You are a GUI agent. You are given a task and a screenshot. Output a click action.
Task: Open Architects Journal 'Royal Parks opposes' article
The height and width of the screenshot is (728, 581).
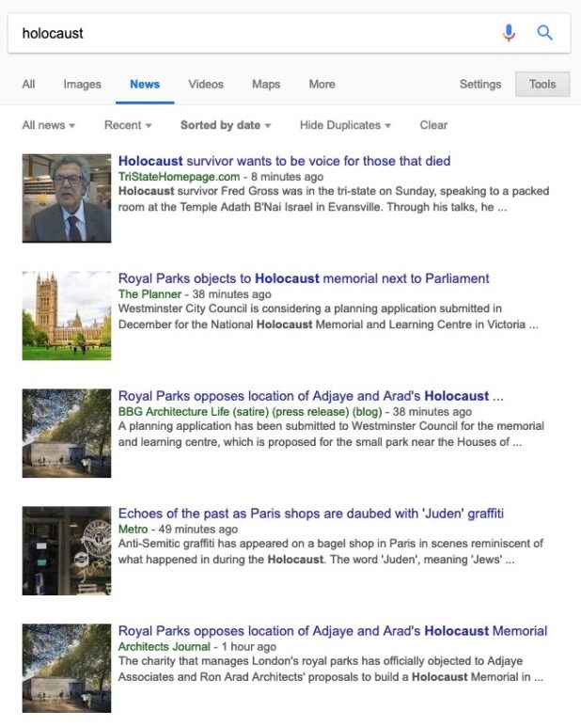[333, 630]
